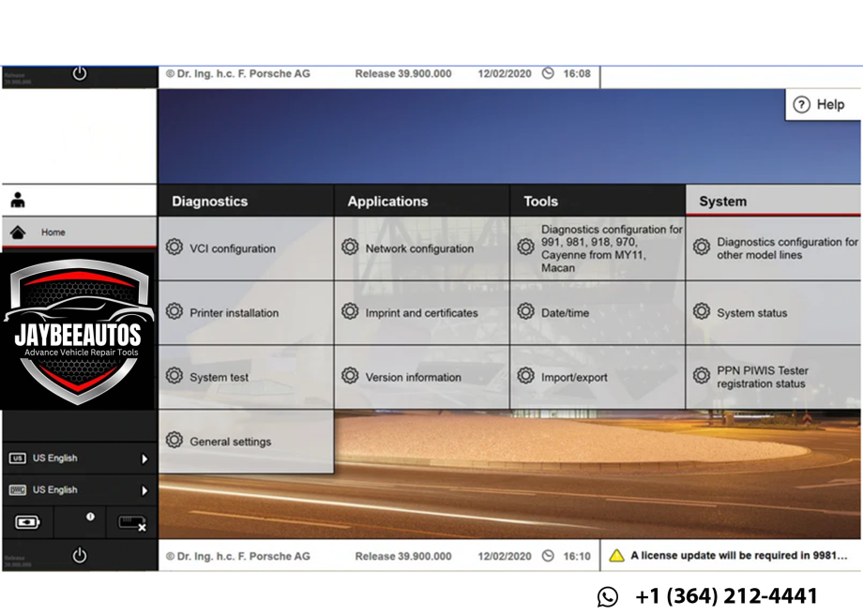
Task: Click the VCI configuration gear icon
Action: [x=174, y=247]
